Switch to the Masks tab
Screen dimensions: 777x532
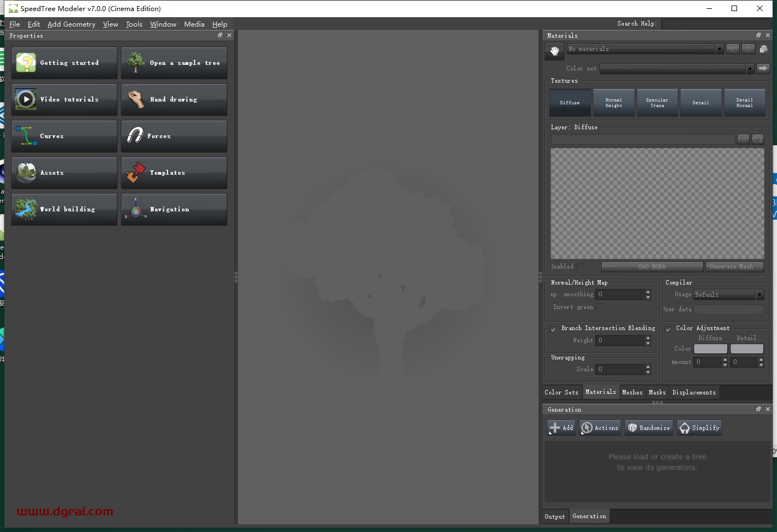click(x=657, y=392)
